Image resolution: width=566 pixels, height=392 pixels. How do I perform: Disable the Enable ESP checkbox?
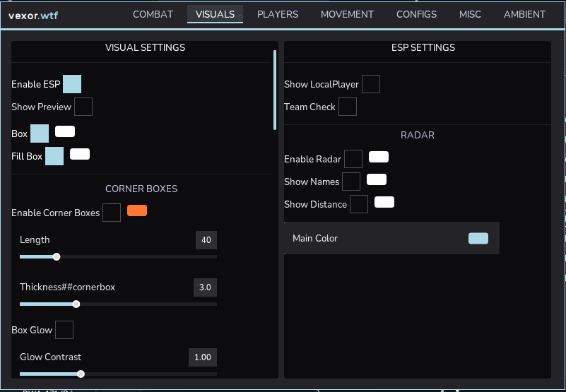[x=72, y=84]
